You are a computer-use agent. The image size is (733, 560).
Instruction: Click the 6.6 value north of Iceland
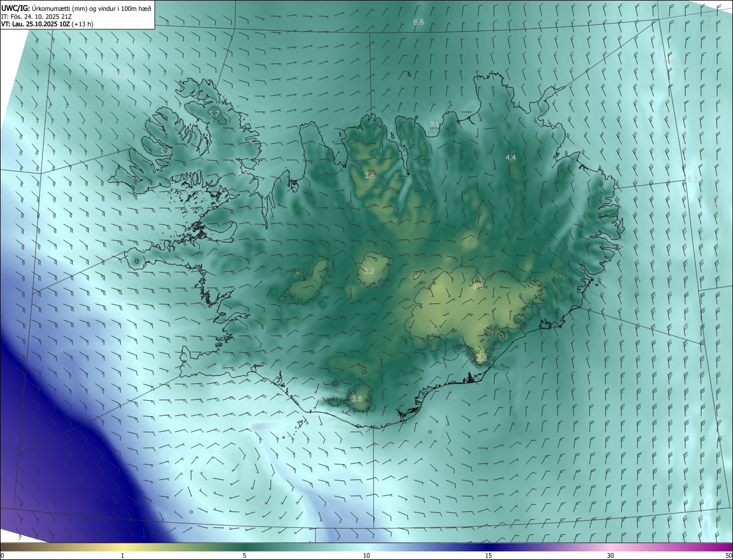pos(419,22)
